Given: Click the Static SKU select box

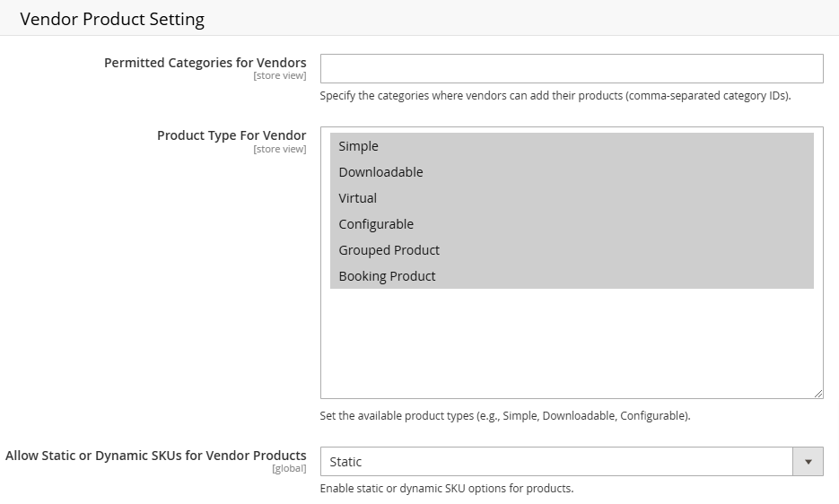Looking at the screenshot, I should point(572,462).
